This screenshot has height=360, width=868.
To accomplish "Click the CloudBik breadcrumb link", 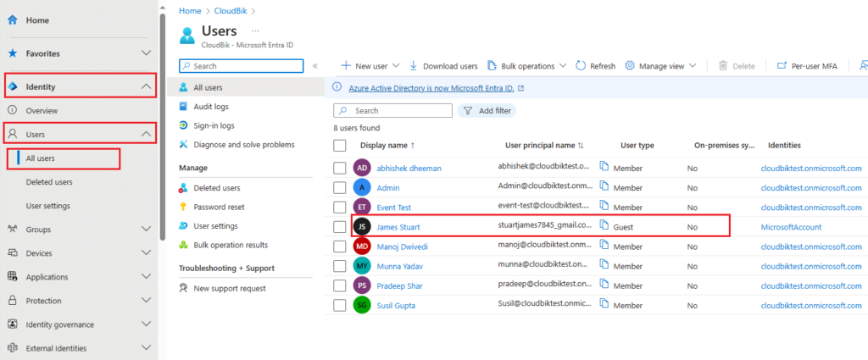I will click(231, 10).
